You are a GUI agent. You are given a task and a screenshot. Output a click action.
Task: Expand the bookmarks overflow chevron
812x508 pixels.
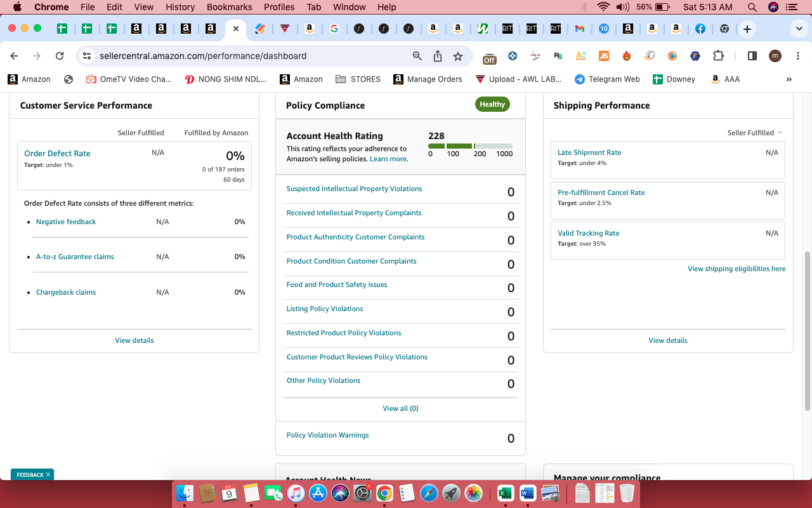(789, 79)
